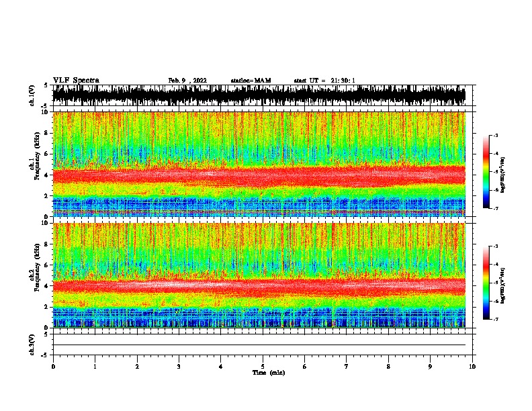Click the flat line in the ch.3(V) panel
The image size is (532, 411).
(259, 345)
